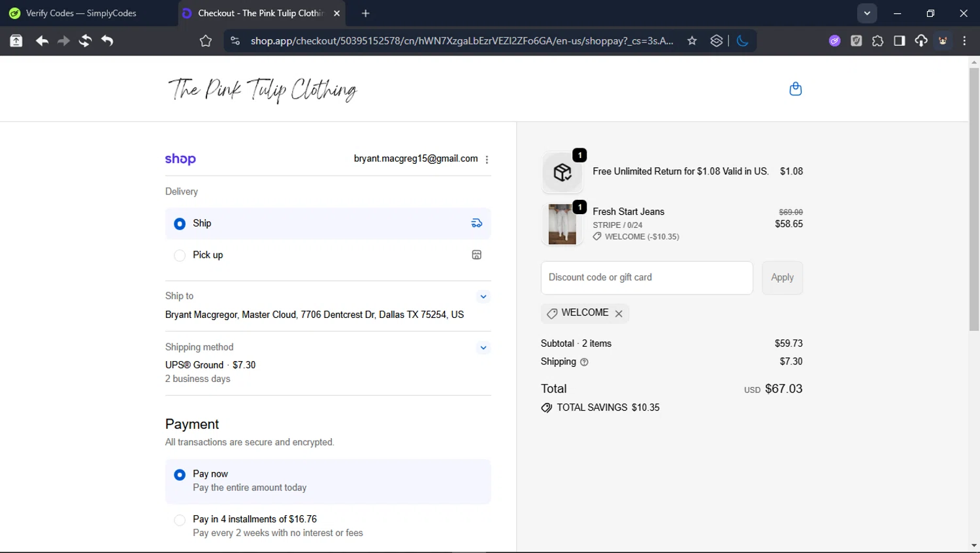Open the purple round extension icon
Viewport: 980px width, 553px height.
coord(834,41)
